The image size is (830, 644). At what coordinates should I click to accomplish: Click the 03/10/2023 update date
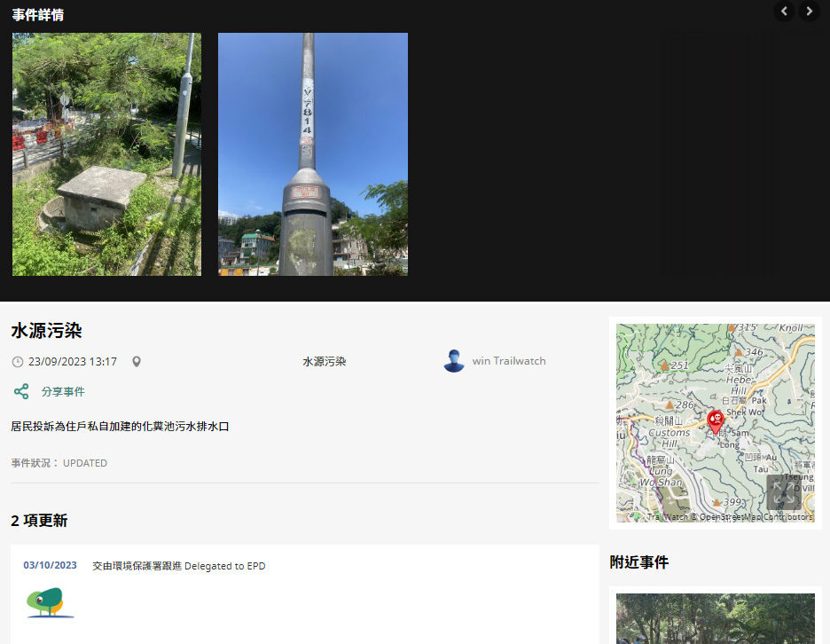50,566
